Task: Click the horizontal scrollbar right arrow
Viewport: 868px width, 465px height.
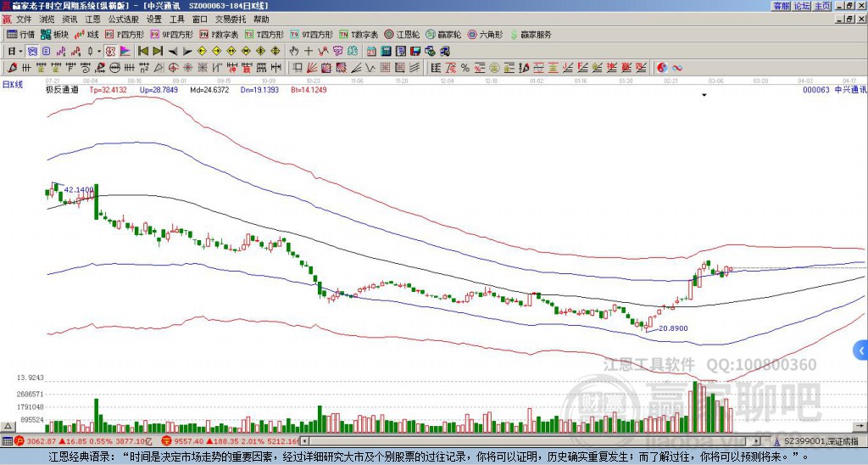Action: point(757,441)
